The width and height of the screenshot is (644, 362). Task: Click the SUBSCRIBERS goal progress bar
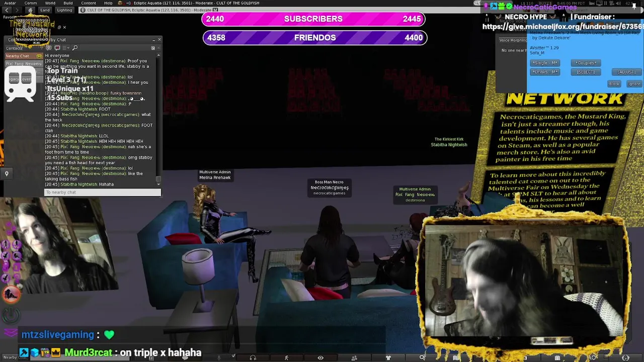(x=314, y=19)
